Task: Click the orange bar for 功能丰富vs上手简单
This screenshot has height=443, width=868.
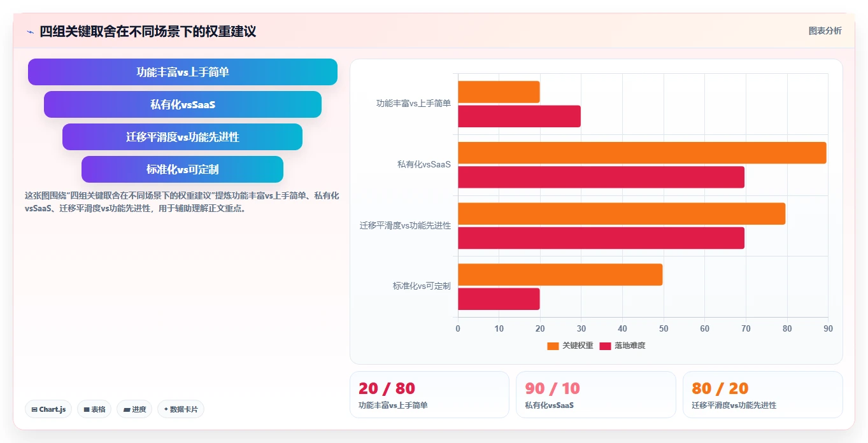Action: tap(499, 92)
